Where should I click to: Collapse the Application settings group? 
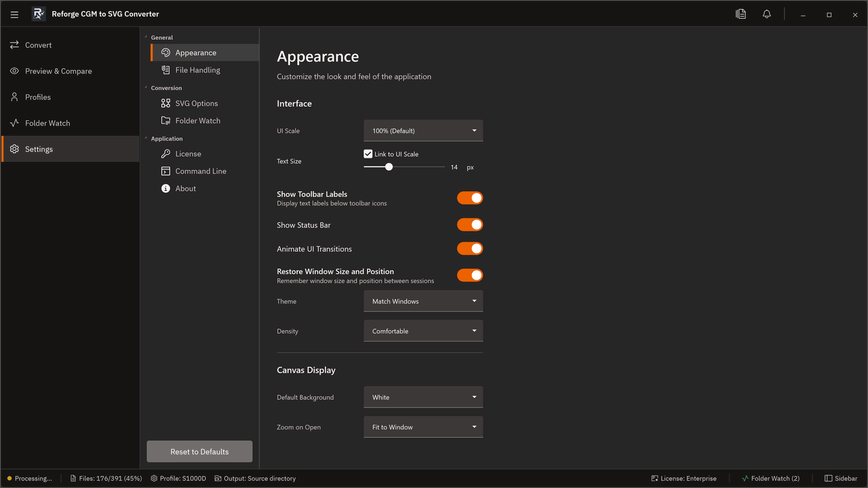point(146,138)
